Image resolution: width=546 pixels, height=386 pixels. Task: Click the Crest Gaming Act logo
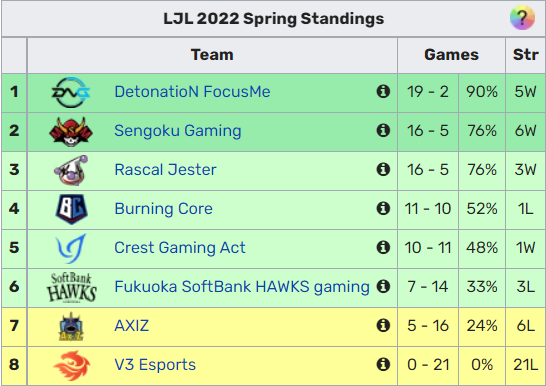tap(71, 248)
